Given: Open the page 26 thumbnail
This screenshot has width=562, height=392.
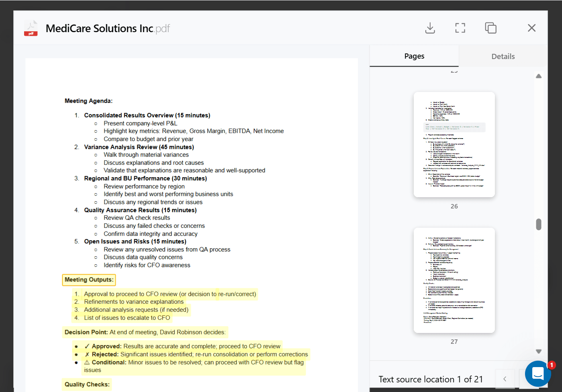Looking at the screenshot, I should point(454,144).
